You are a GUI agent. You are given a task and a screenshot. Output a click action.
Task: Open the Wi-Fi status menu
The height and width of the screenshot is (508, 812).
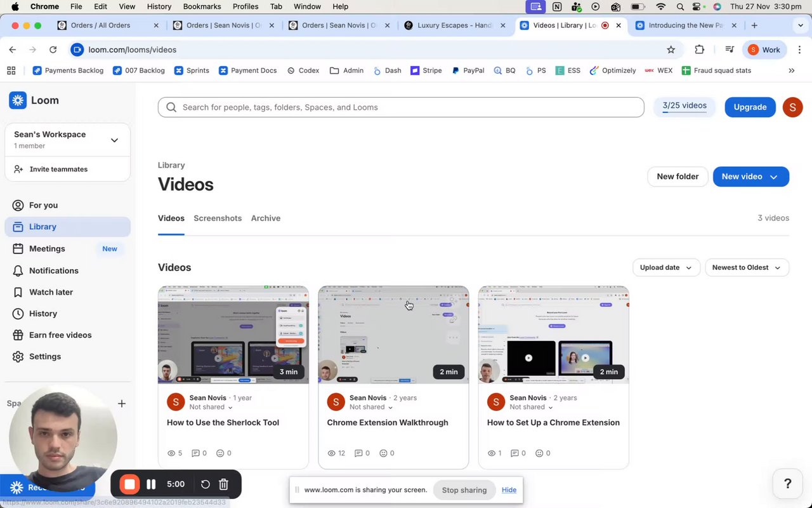click(661, 7)
